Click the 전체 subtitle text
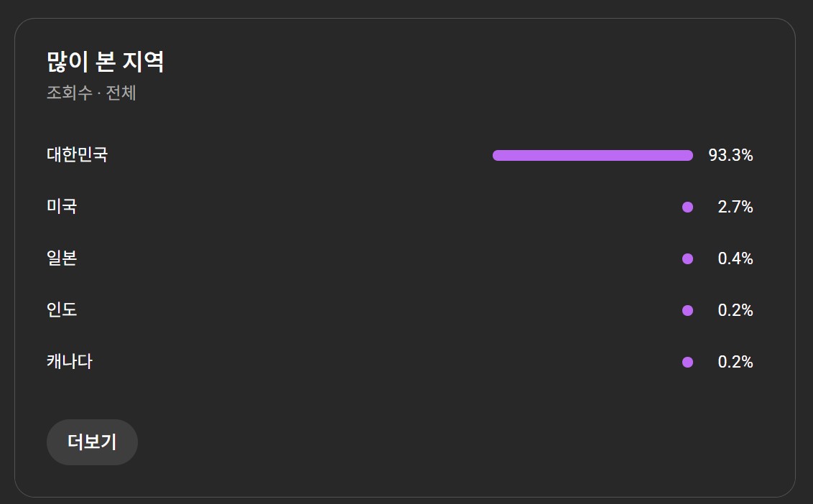813x504 pixels. 121,93
